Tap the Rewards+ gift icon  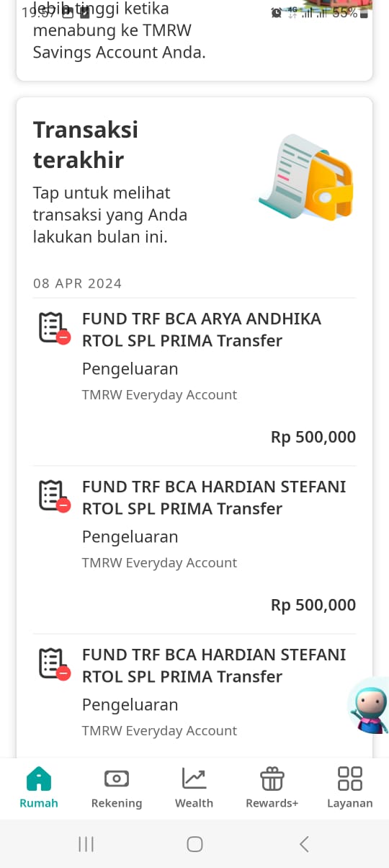272,779
